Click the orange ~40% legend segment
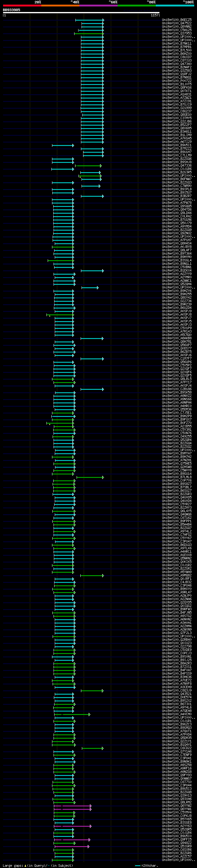The image size is (197, 868). tap(60, 6)
